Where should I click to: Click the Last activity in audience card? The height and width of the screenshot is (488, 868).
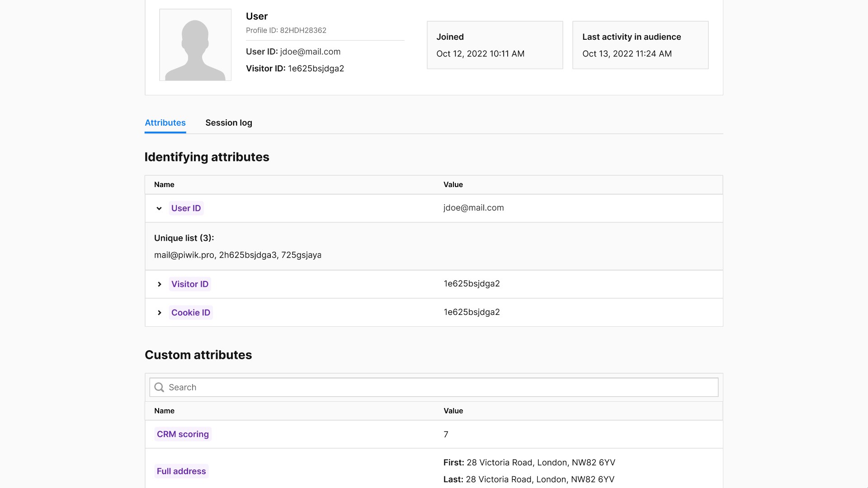point(640,45)
